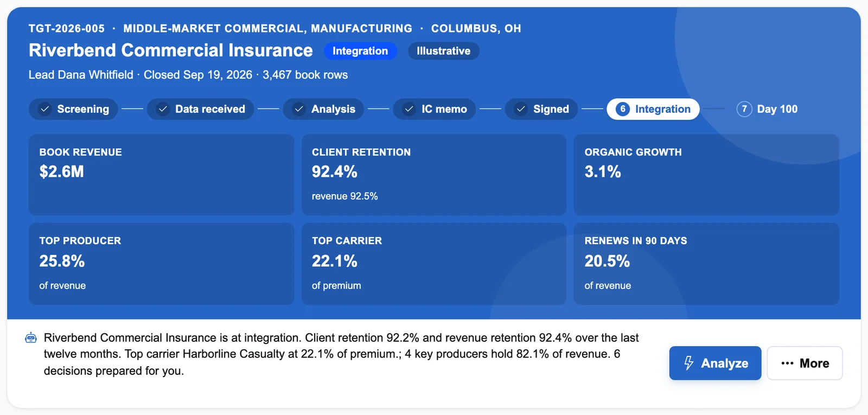Select the Integration stage pill in stepper
868x415 pixels.
point(653,109)
